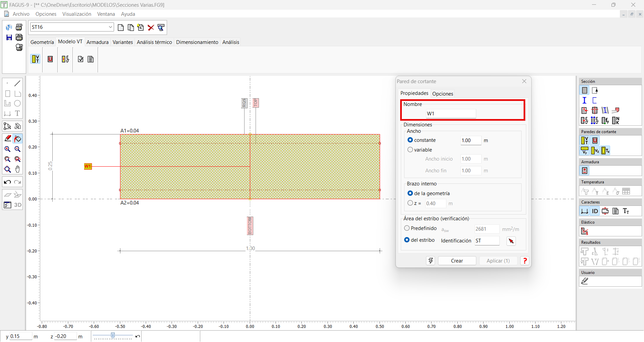Choose the Predefinido stirrup area option
Screen dimensions: 644x342
point(407,228)
